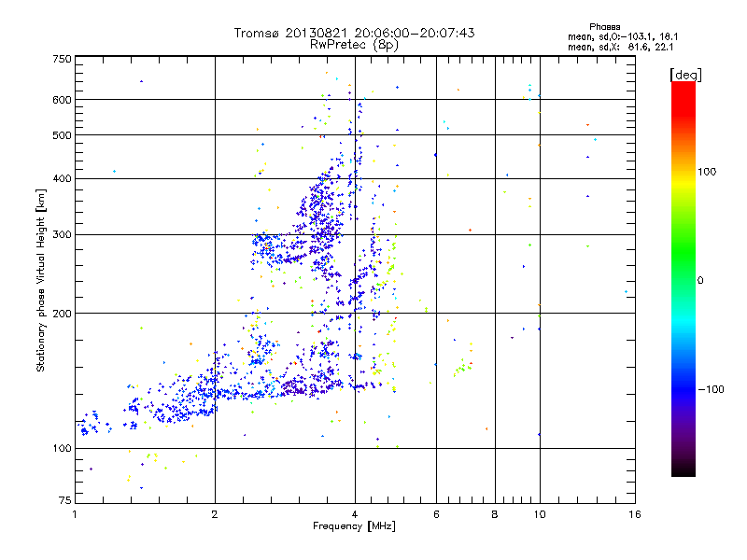Click the x-axis tick label '16'

tap(635, 514)
